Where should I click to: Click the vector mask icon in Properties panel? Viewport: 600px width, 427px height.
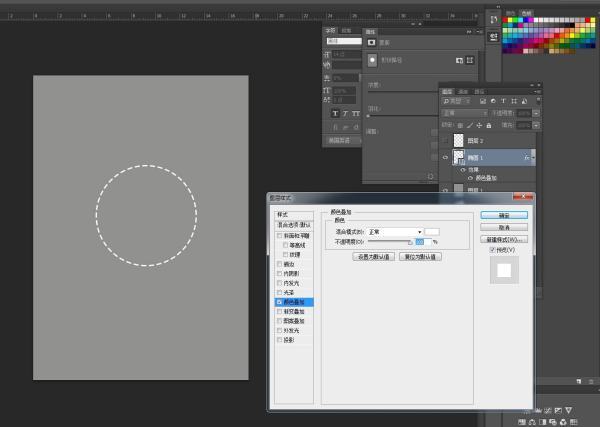[x=470, y=60]
